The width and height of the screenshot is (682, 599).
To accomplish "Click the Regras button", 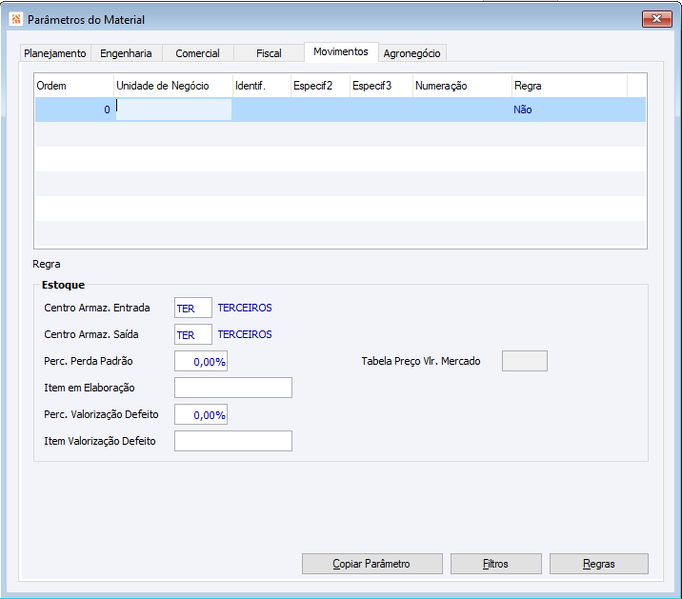I will coord(599,564).
